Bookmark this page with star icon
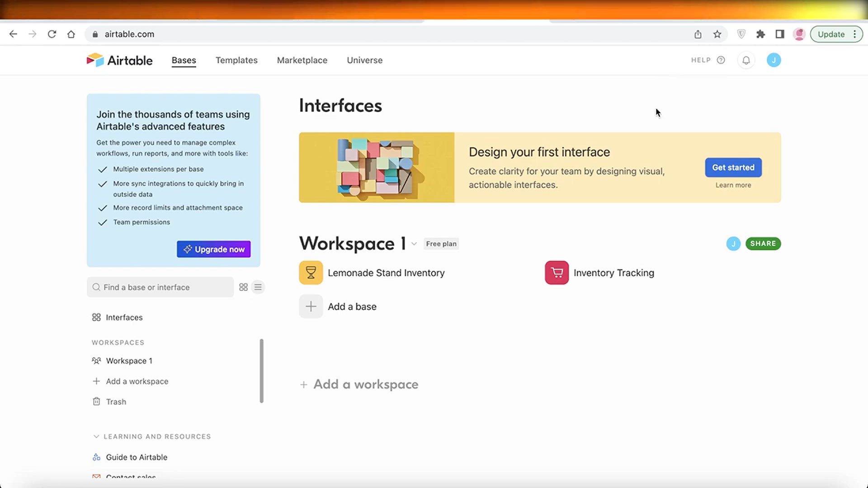The image size is (868, 488). click(717, 34)
